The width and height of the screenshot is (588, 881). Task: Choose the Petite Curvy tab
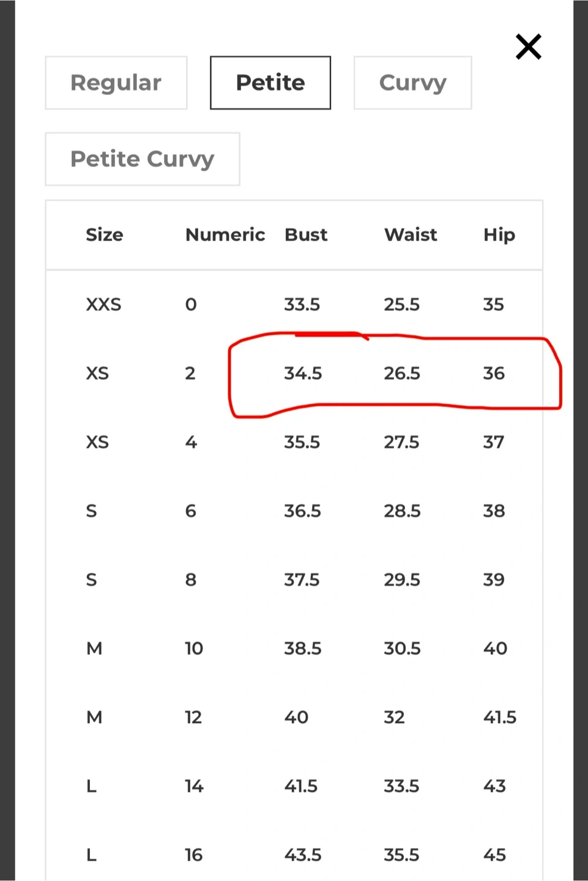click(143, 159)
